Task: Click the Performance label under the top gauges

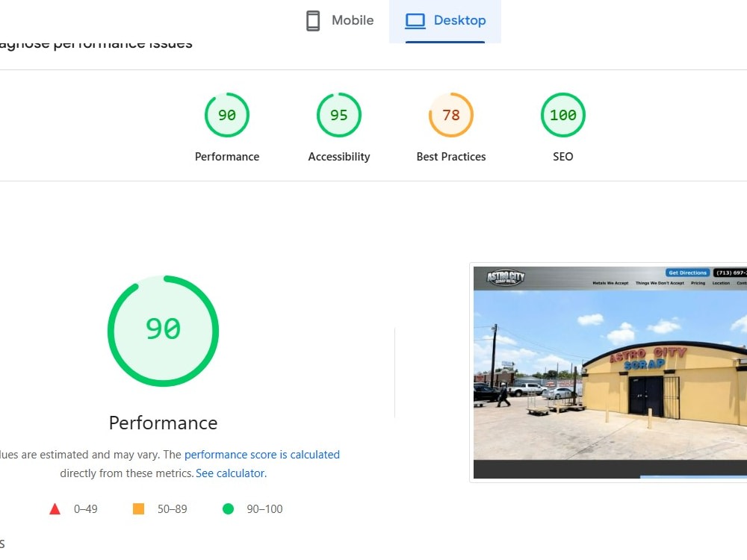Action: tap(227, 157)
